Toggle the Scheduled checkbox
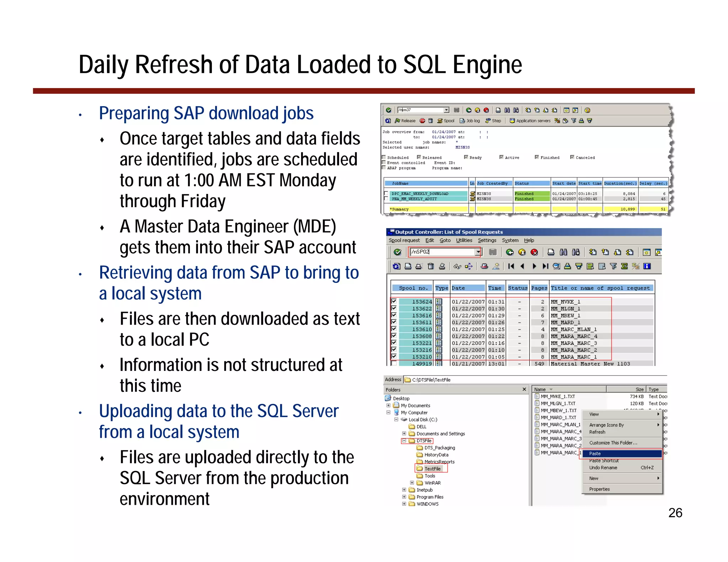Screen dimensions: 728x562 tap(384, 157)
